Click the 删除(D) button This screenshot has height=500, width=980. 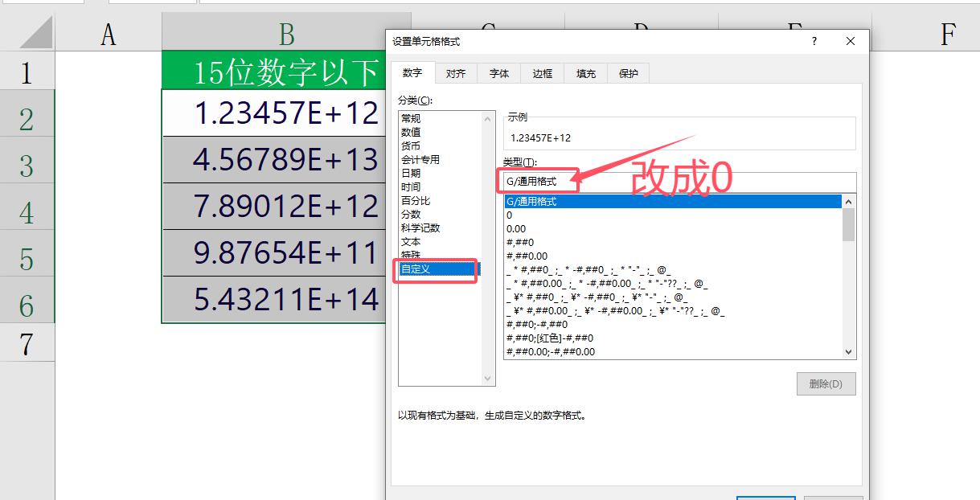pos(826,384)
